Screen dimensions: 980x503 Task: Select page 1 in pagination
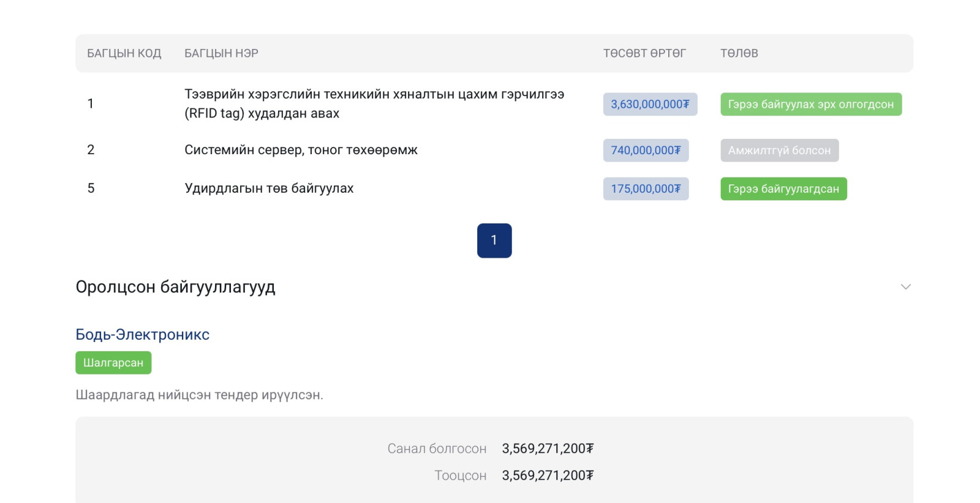pyautogui.click(x=494, y=240)
